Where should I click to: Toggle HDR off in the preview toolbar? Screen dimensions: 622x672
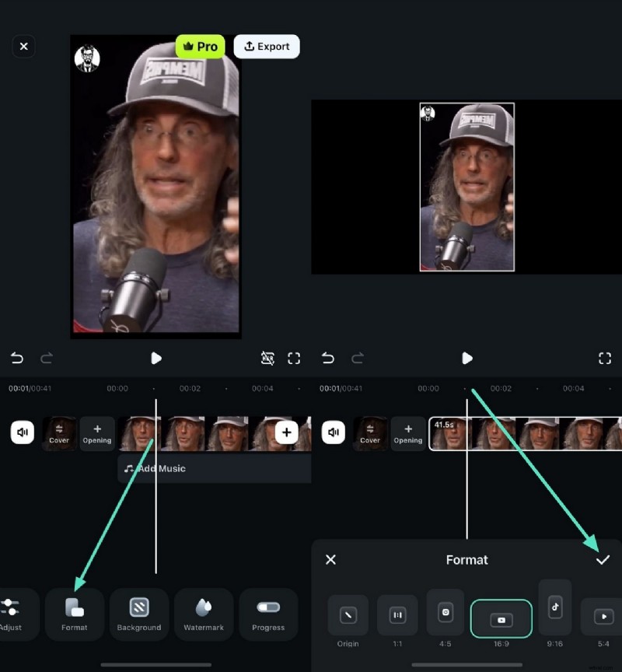tap(268, 359)
